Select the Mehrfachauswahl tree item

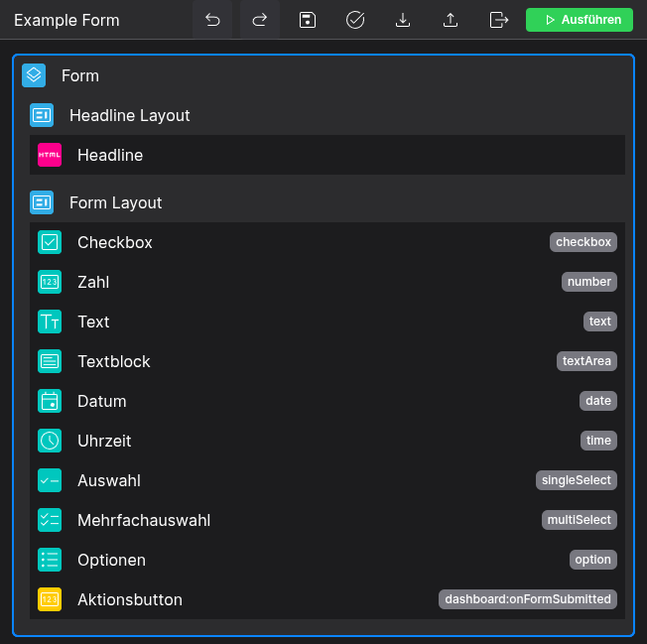coord(144,520)
